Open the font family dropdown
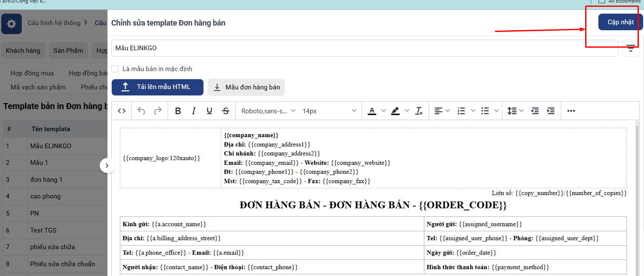The image size is (644, 276). 268,111
